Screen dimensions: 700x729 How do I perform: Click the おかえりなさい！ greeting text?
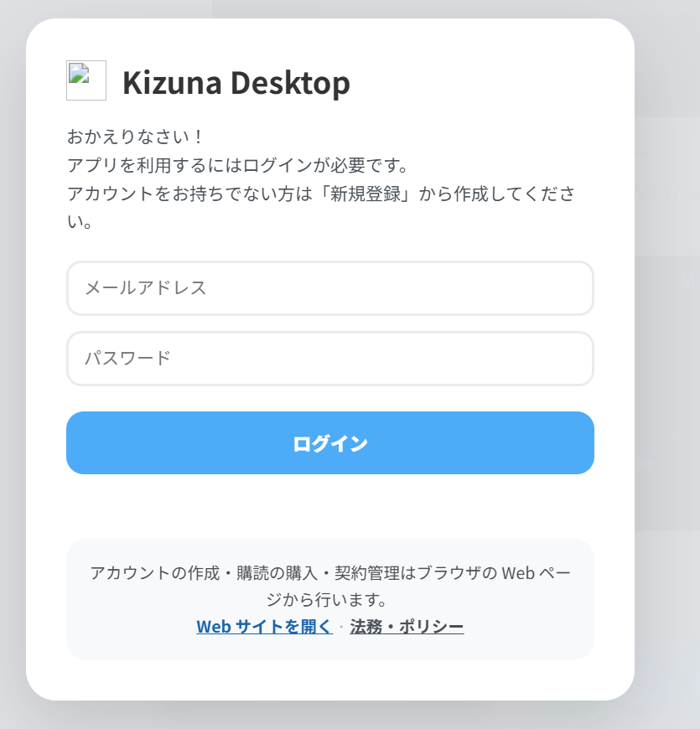coord(135,137)
